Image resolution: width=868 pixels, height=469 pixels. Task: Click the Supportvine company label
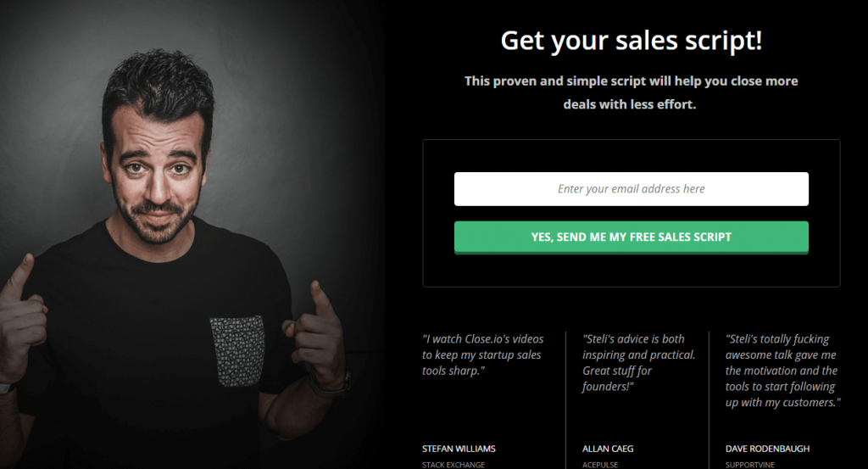click(750, 465)
